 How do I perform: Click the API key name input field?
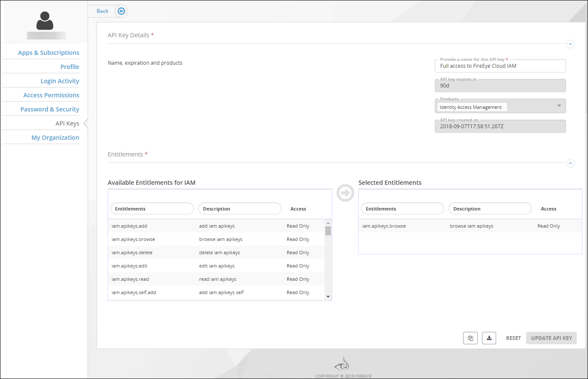(x=500, y=66)
